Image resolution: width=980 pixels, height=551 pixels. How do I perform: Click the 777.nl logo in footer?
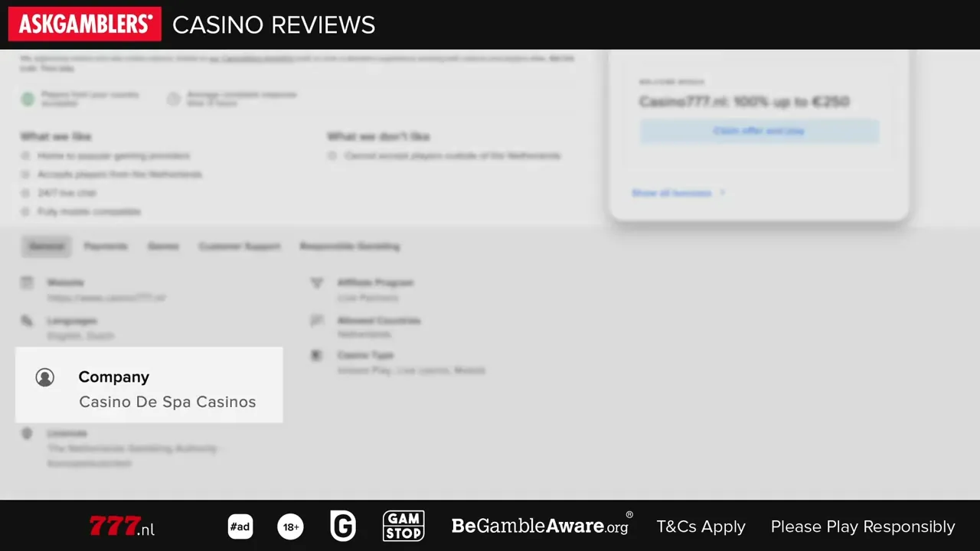tap(122, 527)
